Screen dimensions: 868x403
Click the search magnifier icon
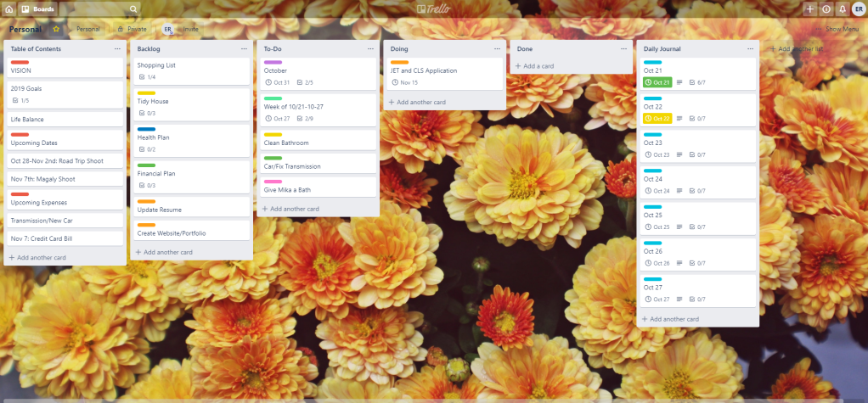pyautogui.click(x=133, y=8)
